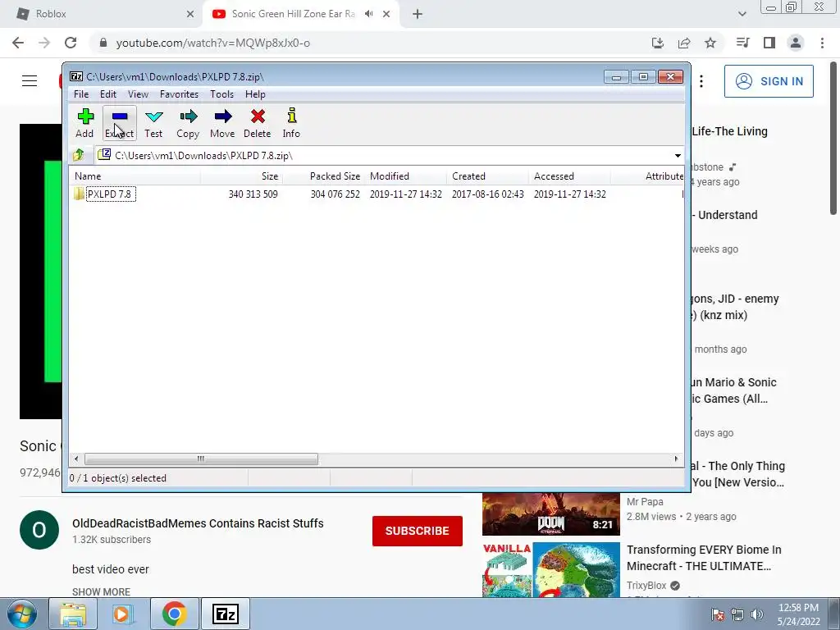Open the system tray volume icon

tap(757, 614)
